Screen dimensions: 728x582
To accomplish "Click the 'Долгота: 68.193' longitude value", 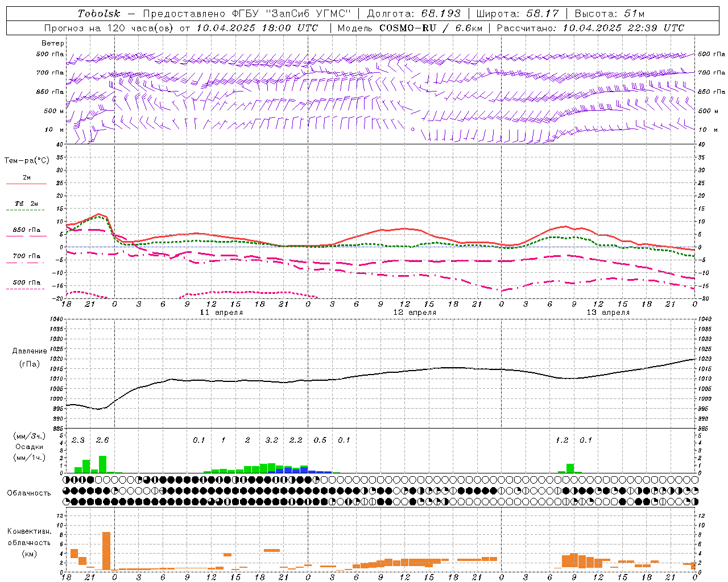I will pos(413,14).
